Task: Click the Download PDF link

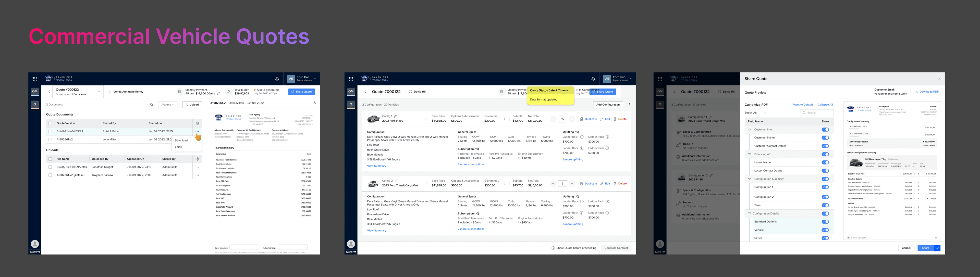Action: 927,92
